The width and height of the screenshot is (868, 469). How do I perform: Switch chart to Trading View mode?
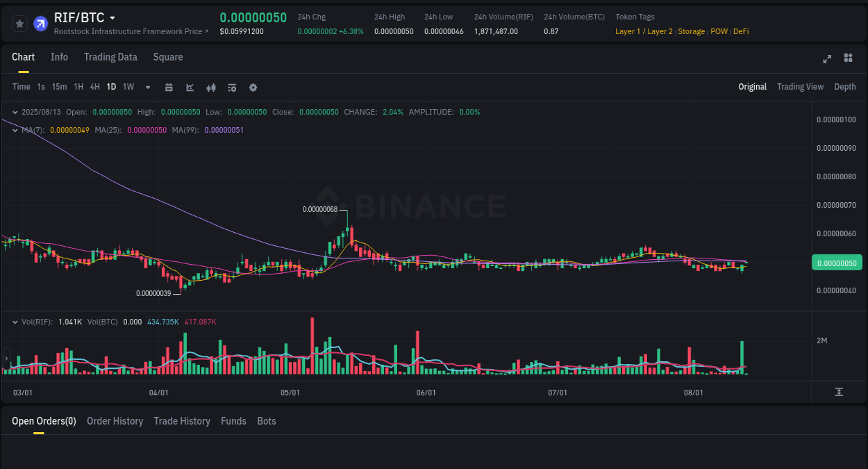(x=800, y=87)
